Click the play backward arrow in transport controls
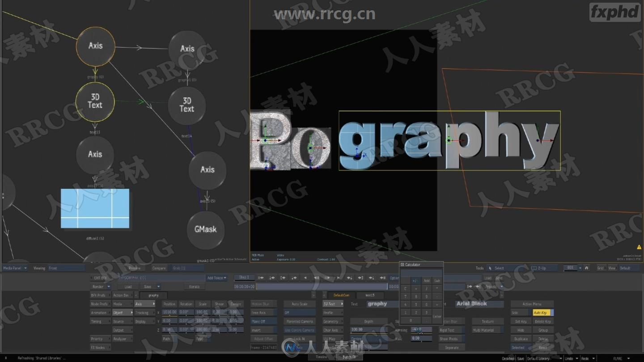This screenshot has width=644, height=362. (305, 278)
